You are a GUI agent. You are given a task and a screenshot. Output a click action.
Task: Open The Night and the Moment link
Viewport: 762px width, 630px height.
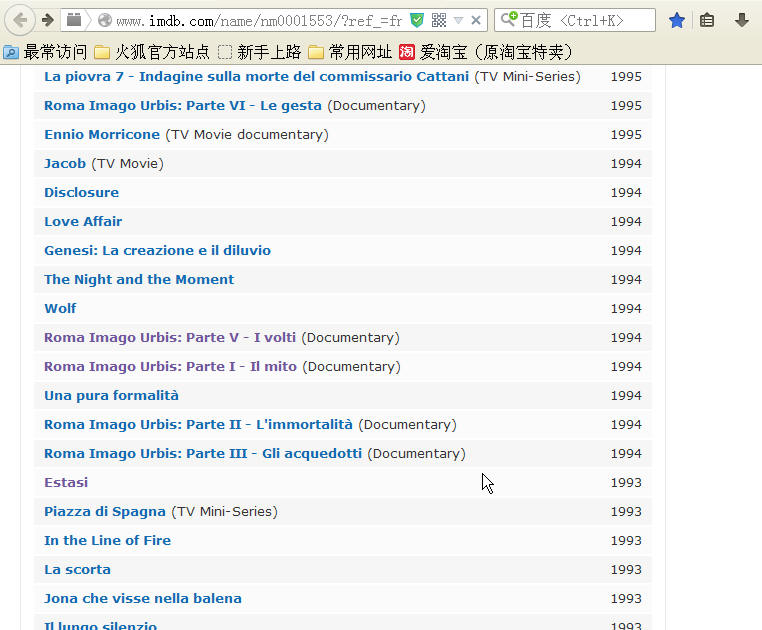point(139,280)
